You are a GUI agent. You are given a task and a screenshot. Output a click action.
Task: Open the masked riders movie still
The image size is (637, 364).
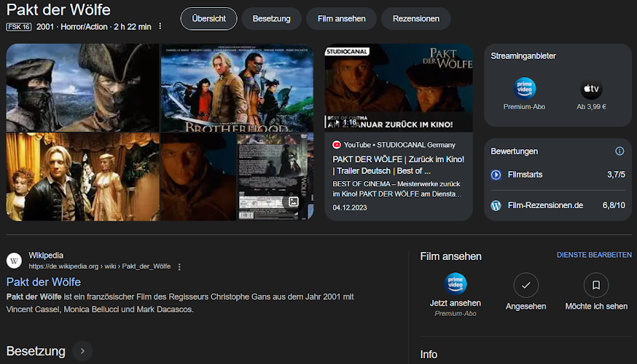coord(82,87)
